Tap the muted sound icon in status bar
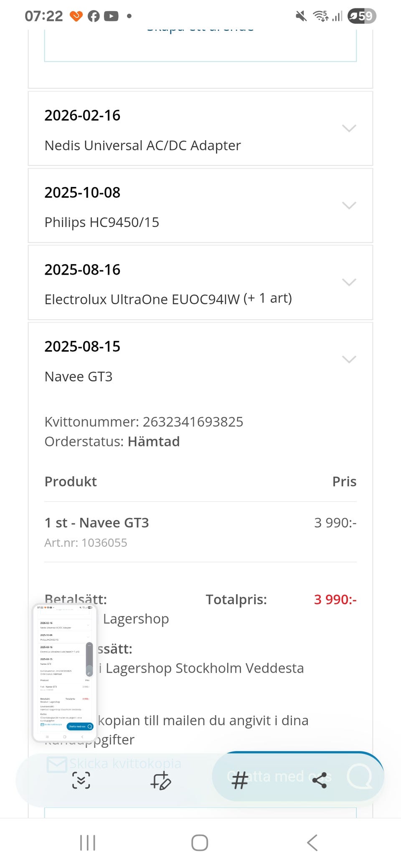Image resolution: width=401 pixels, height=868 pixels. (x=301, y=16)
